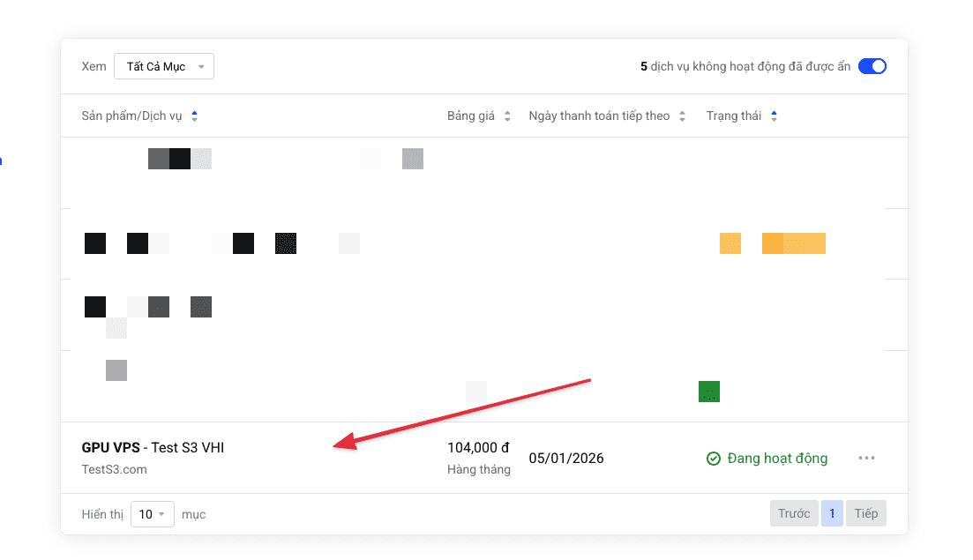Click the Đang hoạt động status label
973x560 pixels.
pyautogui.click(x=777, y=459)
